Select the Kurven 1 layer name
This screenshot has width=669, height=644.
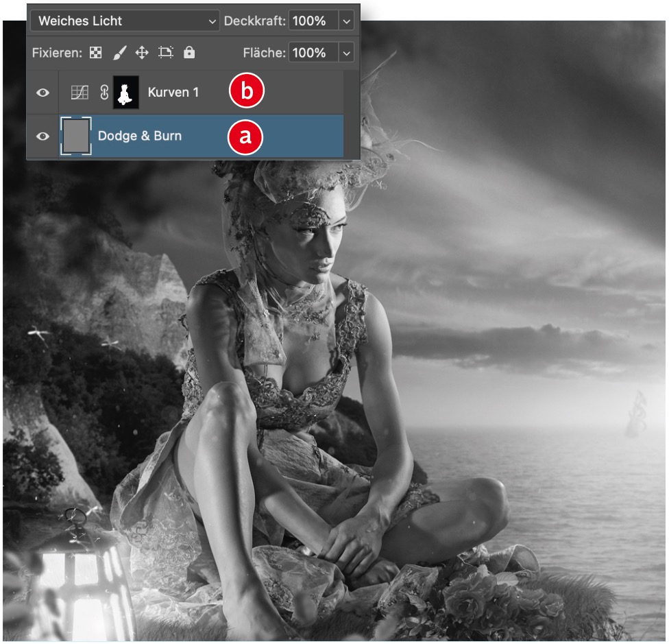click(173, 92)
